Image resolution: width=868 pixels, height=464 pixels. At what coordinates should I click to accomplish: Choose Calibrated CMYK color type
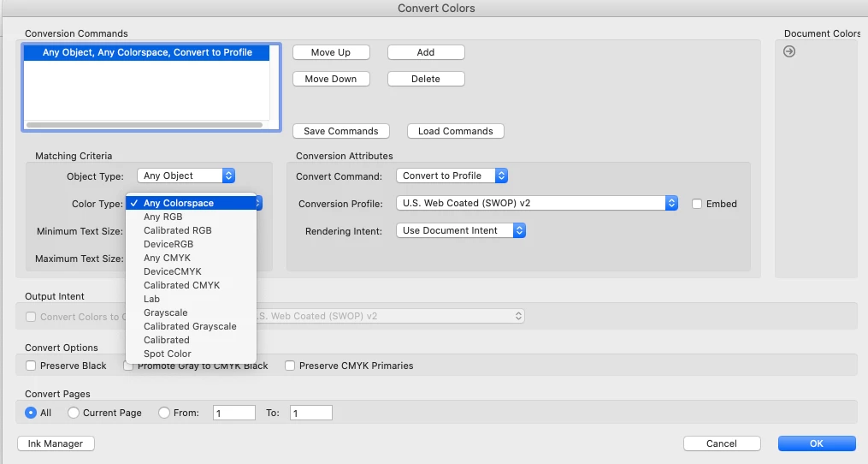point(192,285)
